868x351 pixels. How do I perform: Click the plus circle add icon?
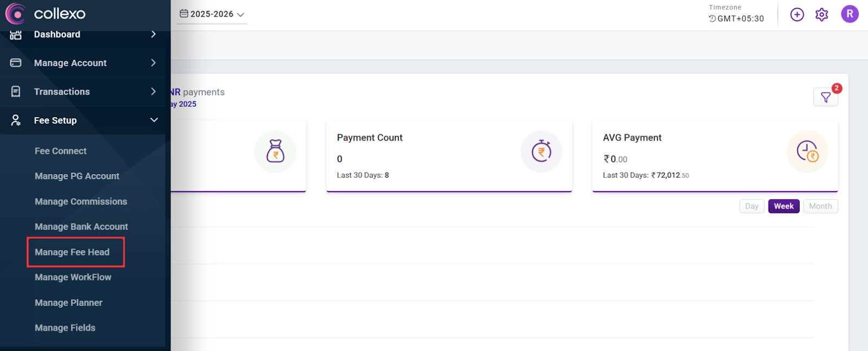tap(796, 15)
